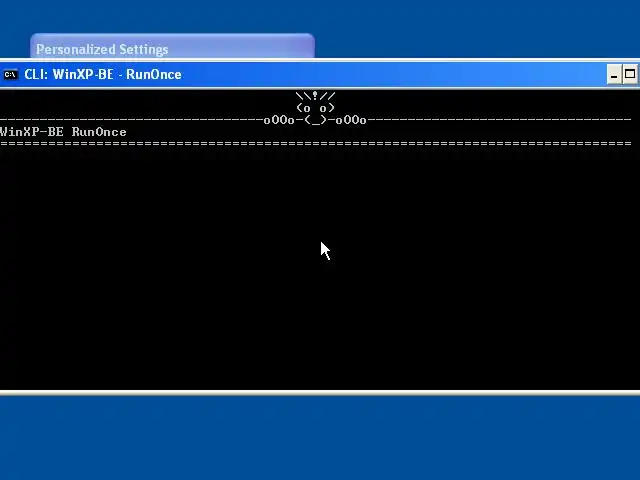Minimize the CLI WinXP-BE RunOnce window
Viewport: 640px width, 480px height.
pyautogui.click(x=614, y=75)
